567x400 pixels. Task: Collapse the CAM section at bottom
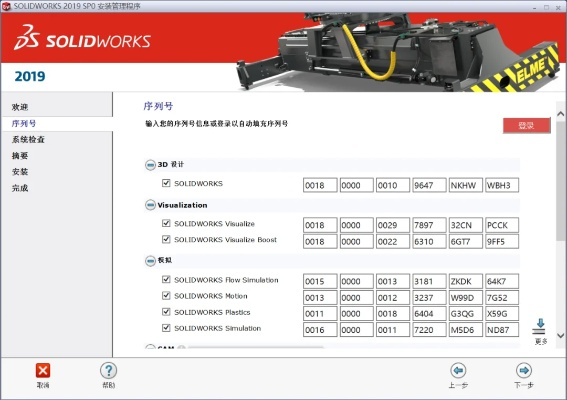150,347
